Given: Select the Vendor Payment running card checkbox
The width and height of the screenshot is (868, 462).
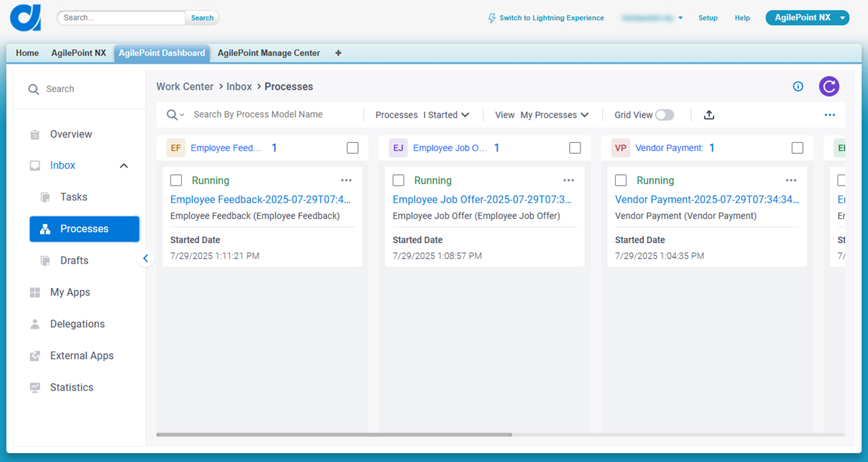Looking at the screenshot, I should [621, 180].
